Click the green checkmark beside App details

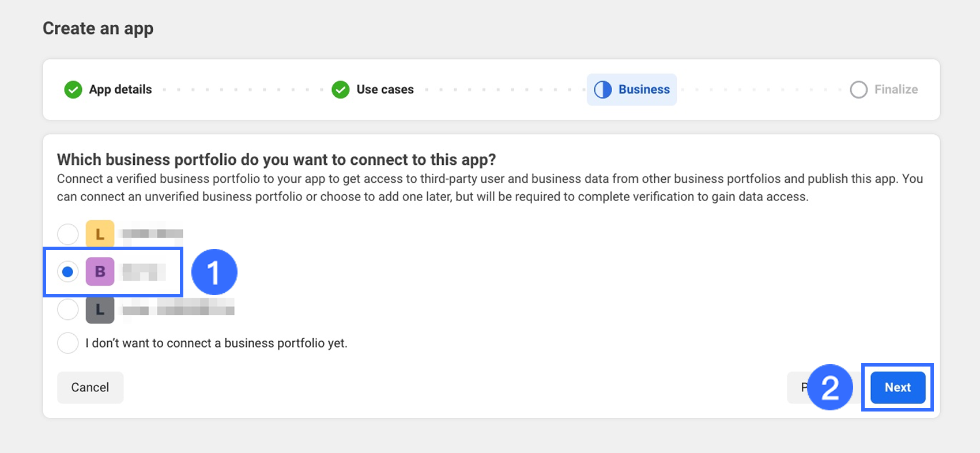73,89
